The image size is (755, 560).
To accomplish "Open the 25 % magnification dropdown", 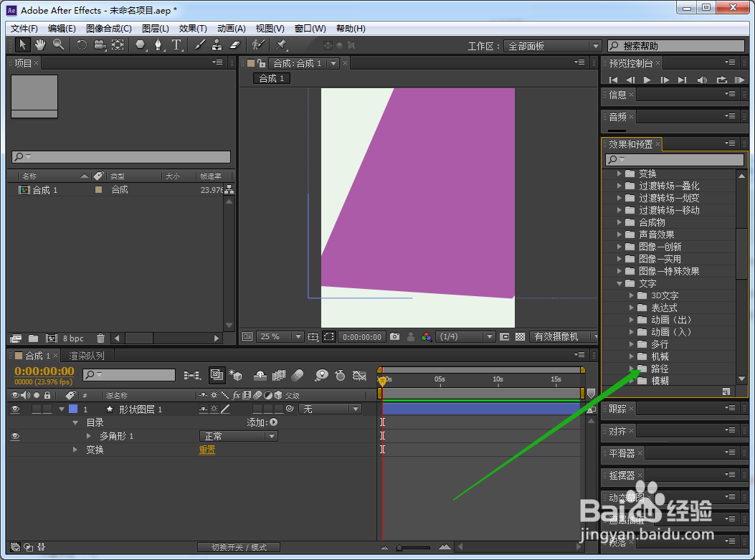I will click(x=280, y=336).
